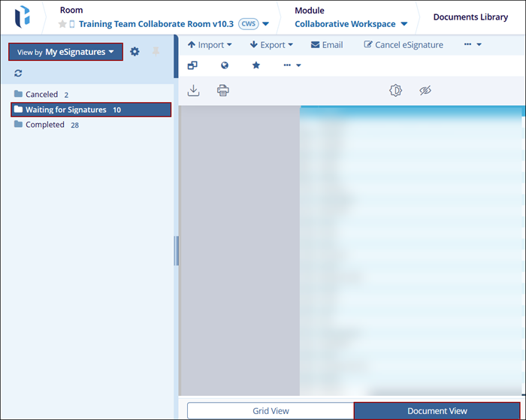Click the pin icon in the sidebar header
The height and width of the screenshot is (420, 526).
[156, 52]
